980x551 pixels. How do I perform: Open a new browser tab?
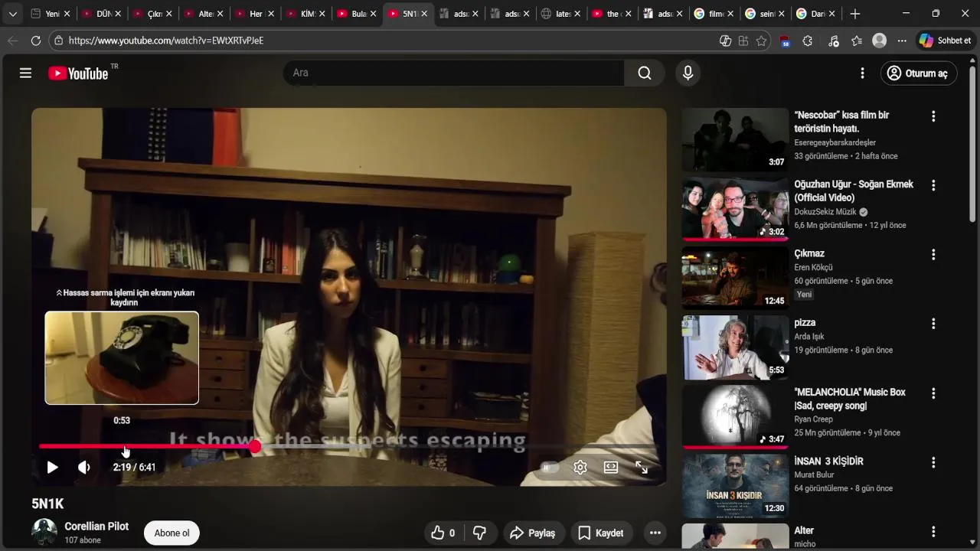(x=855, y=14)
